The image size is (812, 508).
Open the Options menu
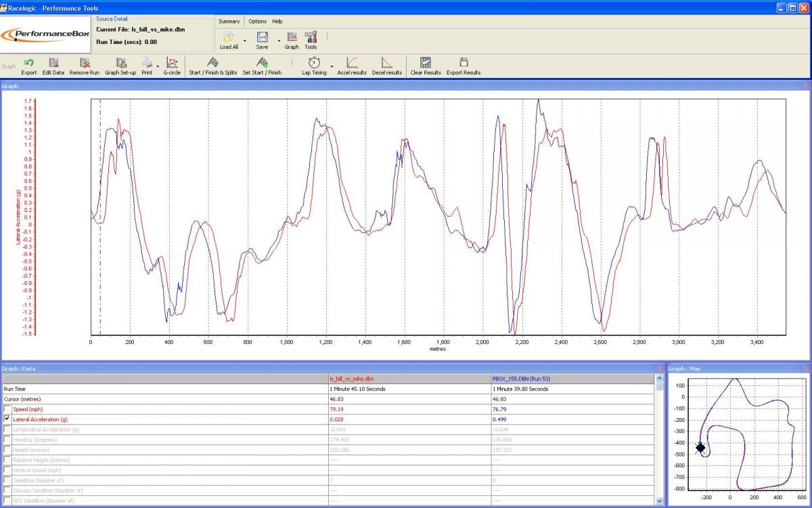click(x=257, y=22)
